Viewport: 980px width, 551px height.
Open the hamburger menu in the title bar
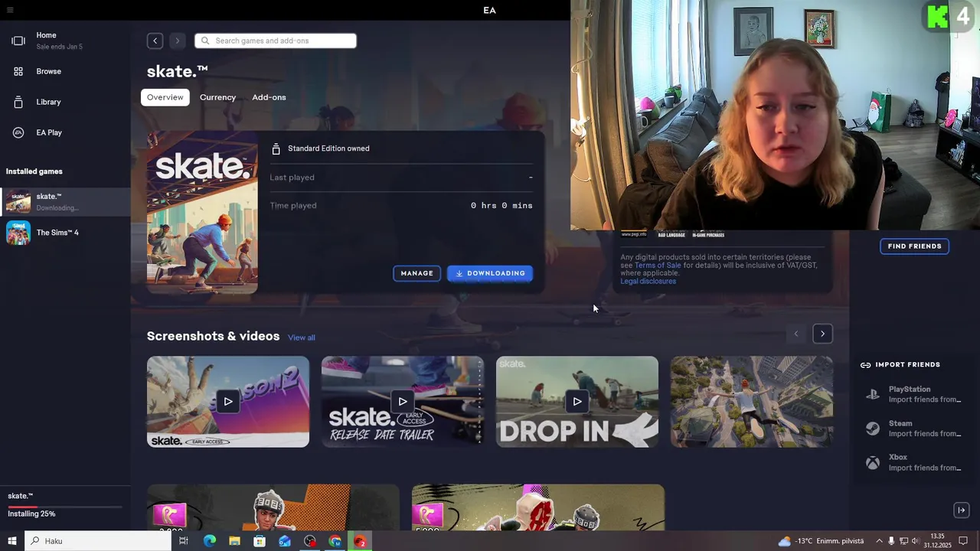10,10
